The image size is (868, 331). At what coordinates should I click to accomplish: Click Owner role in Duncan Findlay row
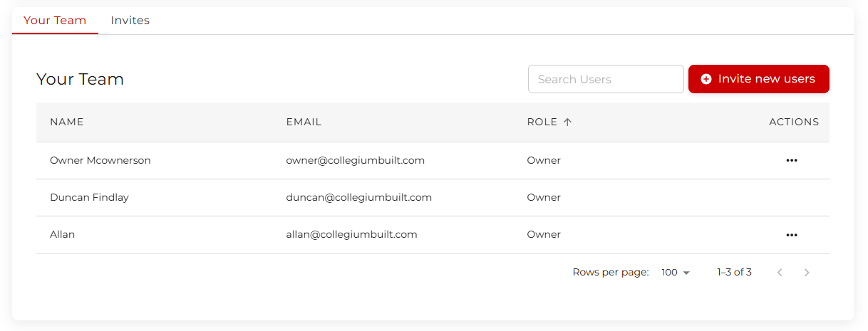pyautogui.click(x=544, y=197)
